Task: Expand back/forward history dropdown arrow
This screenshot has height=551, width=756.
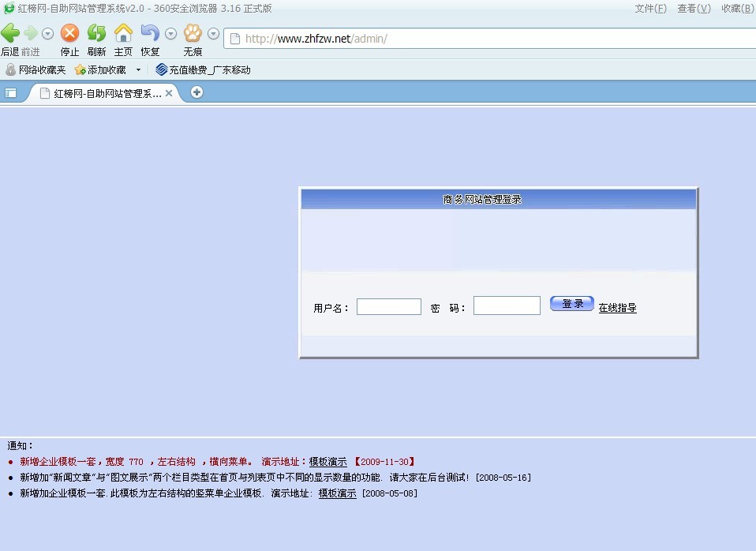Action: (47, 34)
